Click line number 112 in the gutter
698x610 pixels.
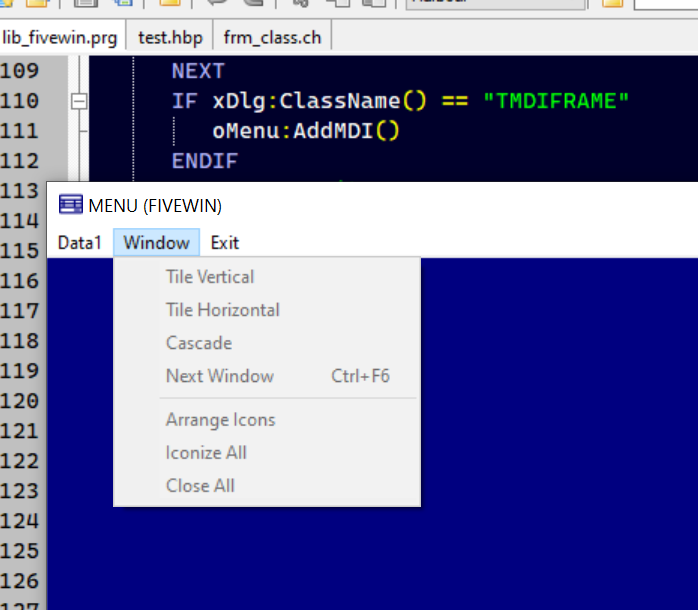click(x=20, y=161)
